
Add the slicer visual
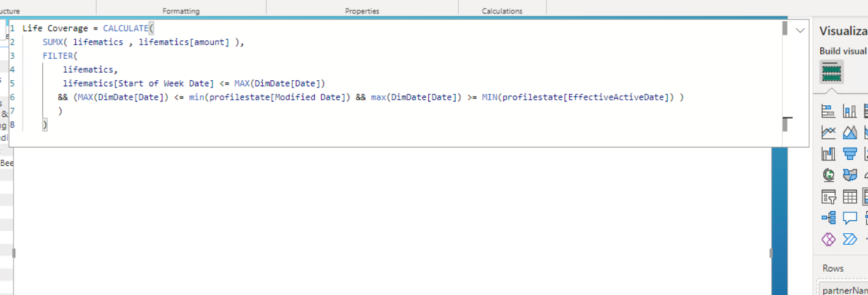point(828,196)
